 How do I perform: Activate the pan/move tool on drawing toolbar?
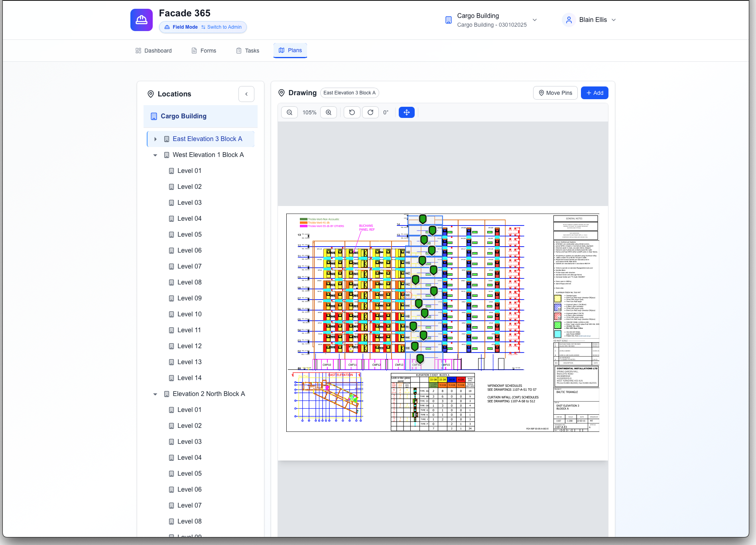click(x=406, y=112)
